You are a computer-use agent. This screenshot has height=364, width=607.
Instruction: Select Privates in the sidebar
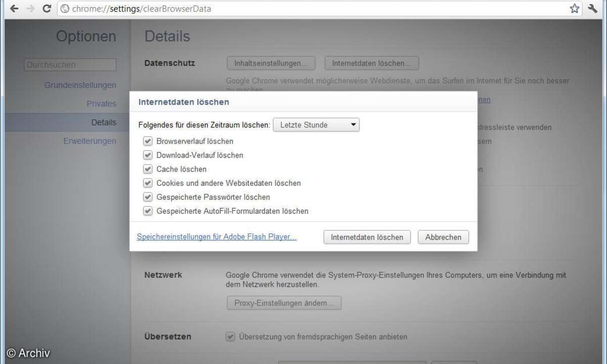click(x=101, y=104)
